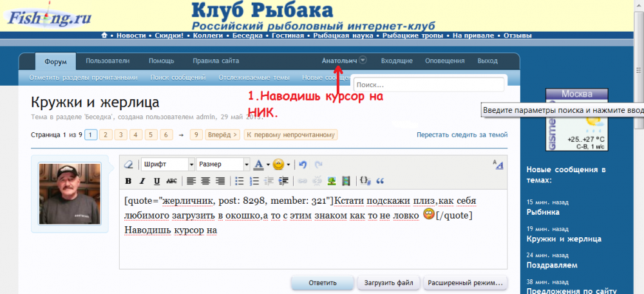Open the Правила сайта tab
Image resolution: width=644 pixels, height=294 pixels.
[216, 61]
